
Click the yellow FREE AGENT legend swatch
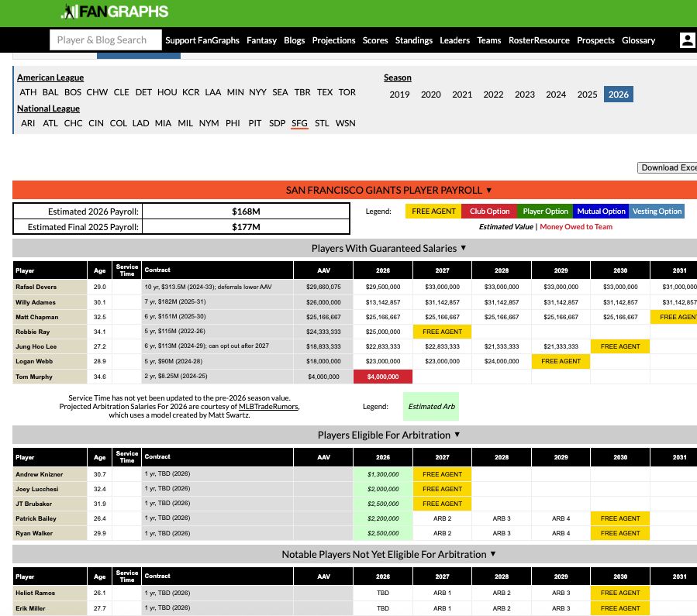click(x=433, y=212)
